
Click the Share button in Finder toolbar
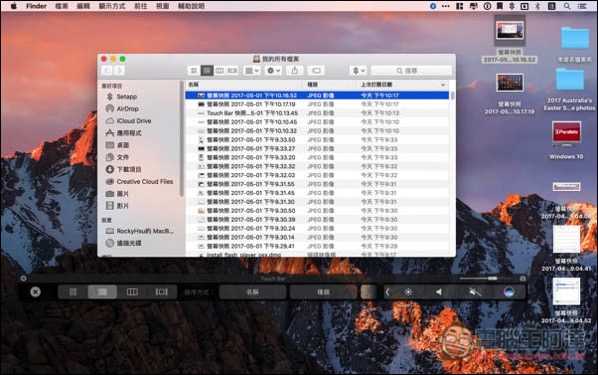tap(295, 71)
